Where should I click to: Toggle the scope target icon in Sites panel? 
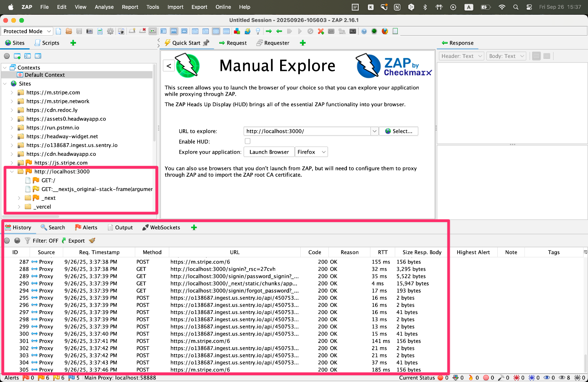7,56
